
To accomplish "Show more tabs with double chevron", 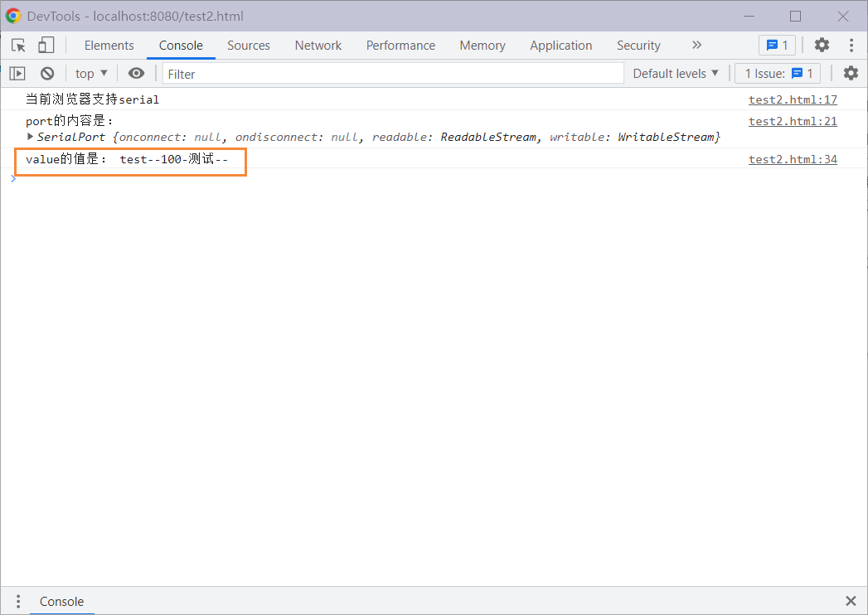I will pos(696,45).
